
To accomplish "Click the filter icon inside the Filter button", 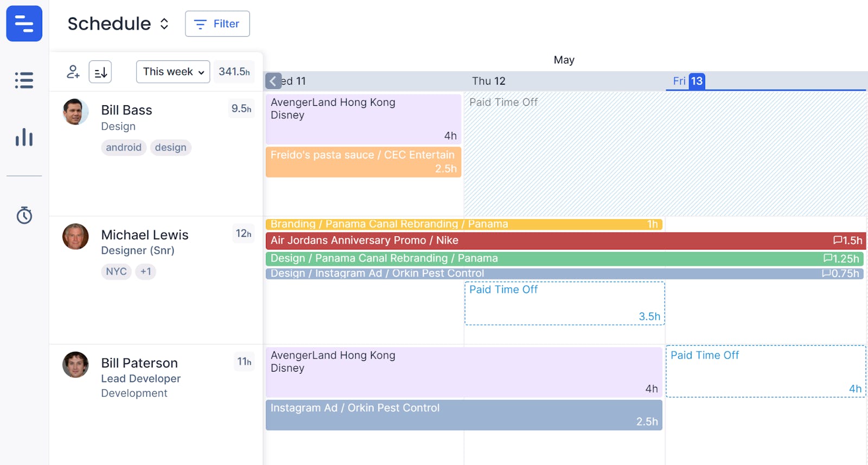I will click(200, 23).
